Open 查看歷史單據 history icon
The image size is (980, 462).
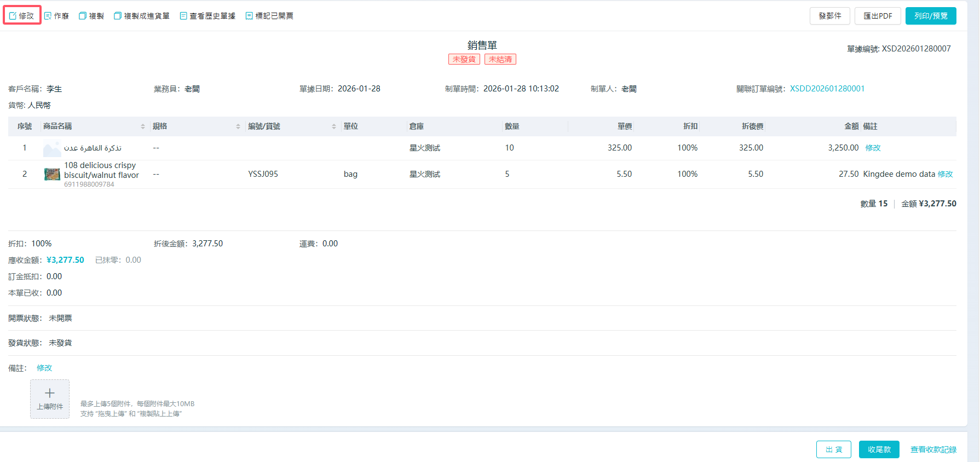click(x=183, y=16)
